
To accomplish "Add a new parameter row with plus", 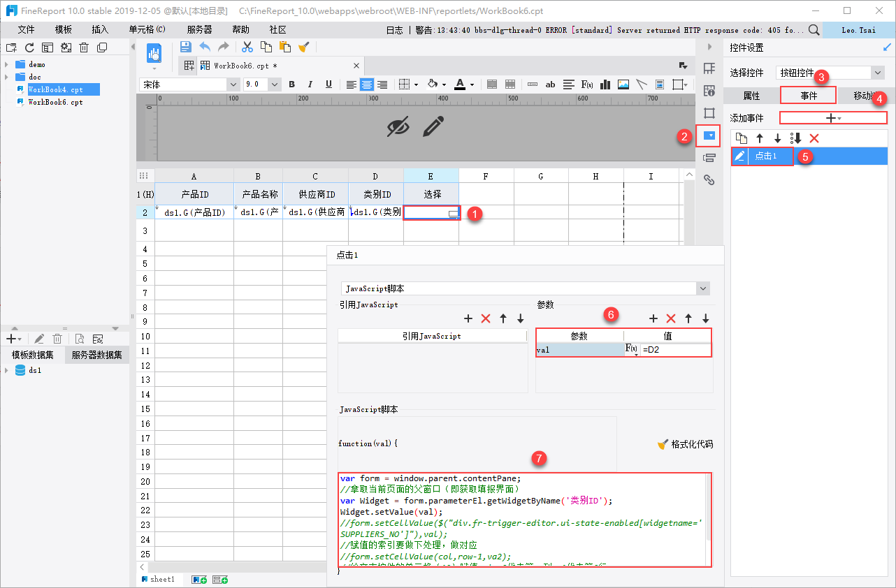I will 653,318.
